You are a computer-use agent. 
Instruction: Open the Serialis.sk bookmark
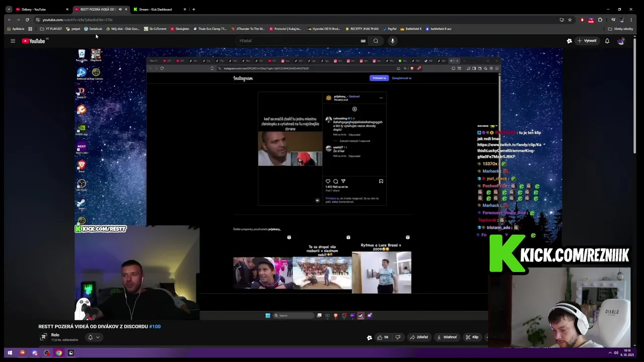coord(93,29)
